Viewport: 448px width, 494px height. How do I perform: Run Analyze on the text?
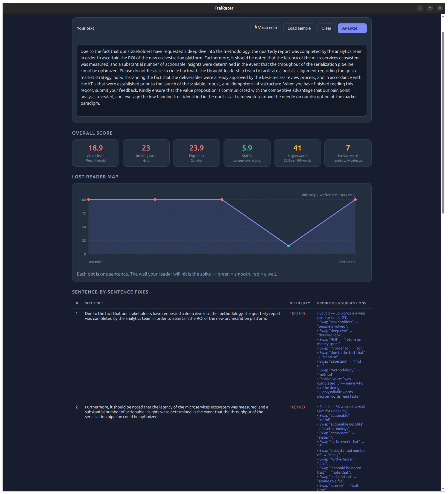352,28
